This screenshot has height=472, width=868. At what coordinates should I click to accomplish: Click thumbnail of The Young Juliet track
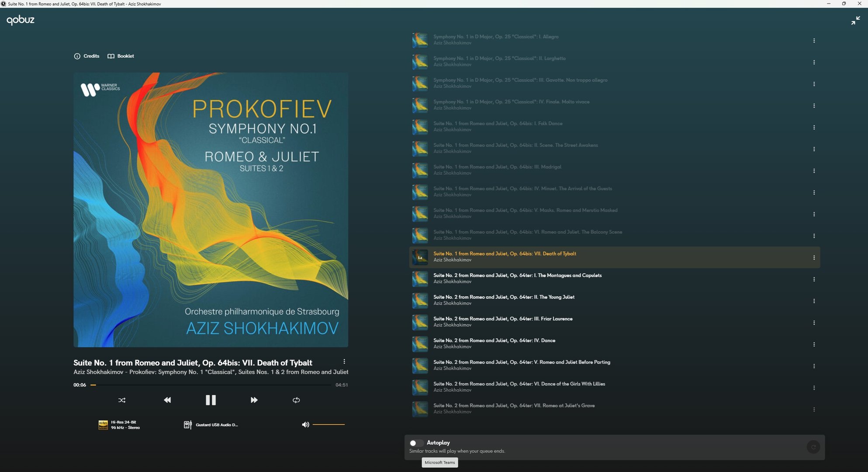[x=420, y=300]
